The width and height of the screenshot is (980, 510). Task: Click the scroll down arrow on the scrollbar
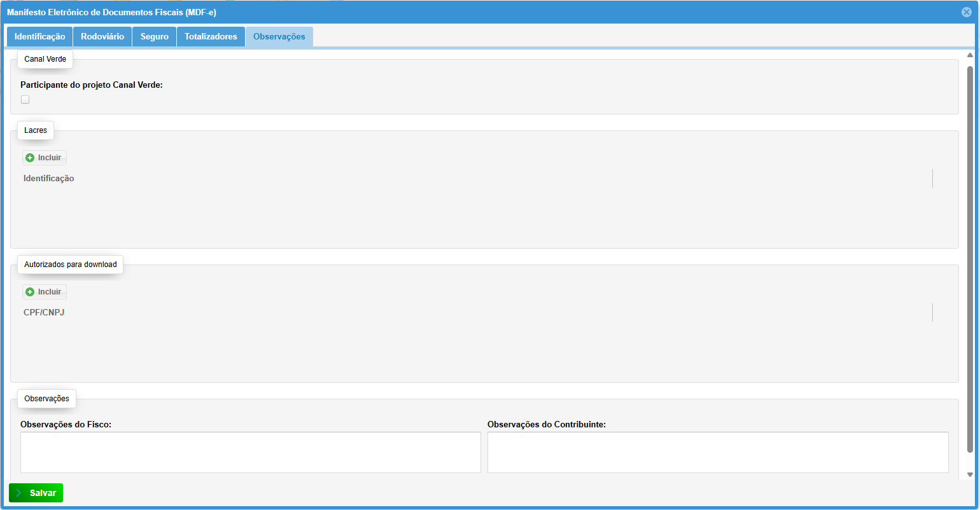point(970,474)
